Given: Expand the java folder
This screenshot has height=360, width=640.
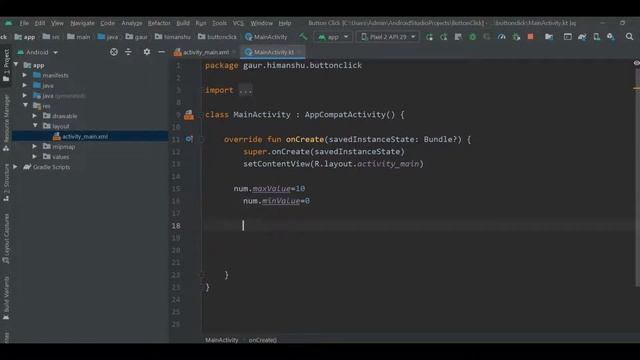Looking at the screenshot, I should click(x=25, y=85).
